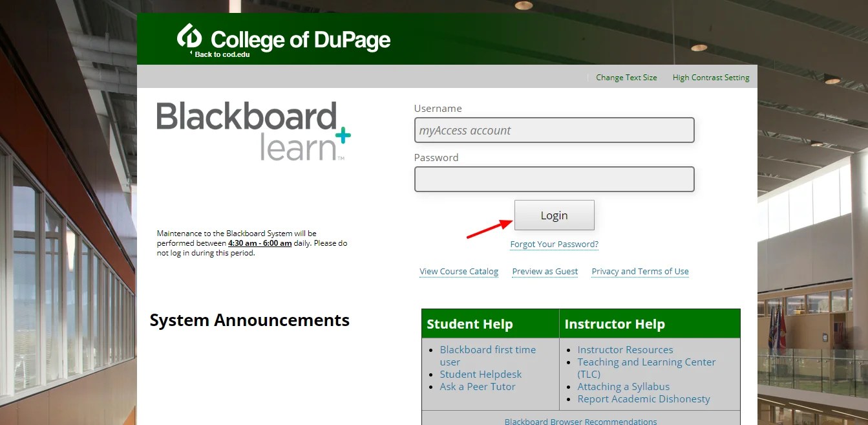
Task: Focus the Username myAccess account field
Action: tap(555, 130)
